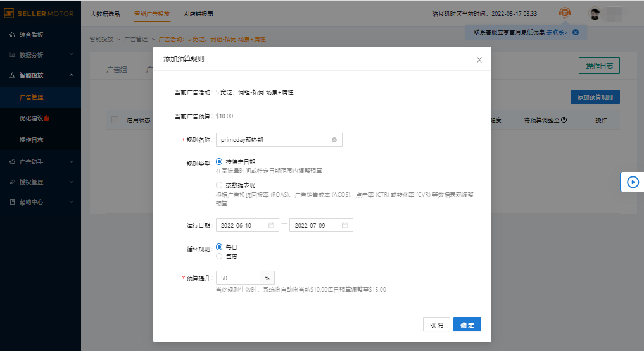The height and width of the screenshot is (351, 644).
Task: Click the blue 添加预算规则 button
Action: click(595, 97)
